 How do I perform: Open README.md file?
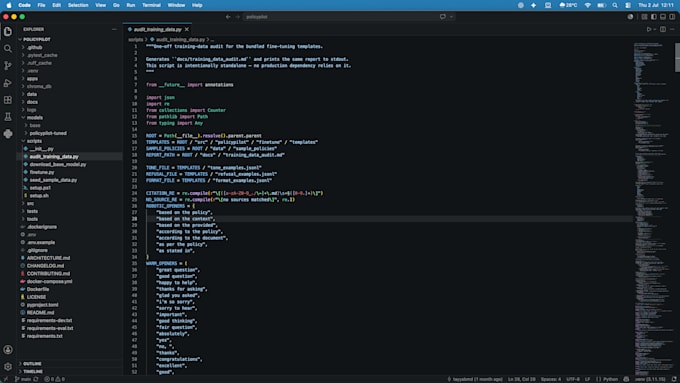click(x=40, y=313)
